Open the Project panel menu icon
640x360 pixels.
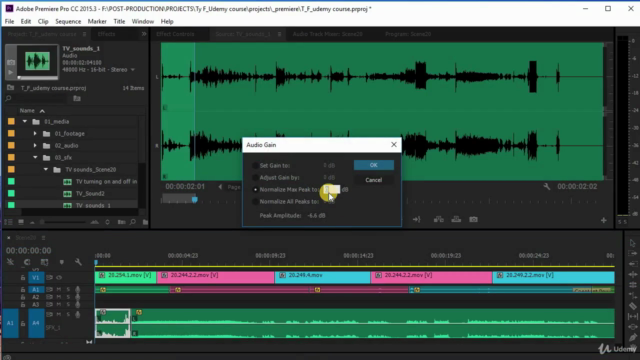tap(84, 34)
